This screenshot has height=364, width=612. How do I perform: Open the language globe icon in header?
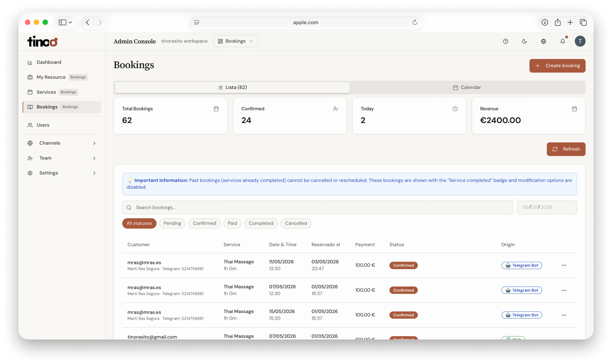pyautogui.click(x=543, y=41)
